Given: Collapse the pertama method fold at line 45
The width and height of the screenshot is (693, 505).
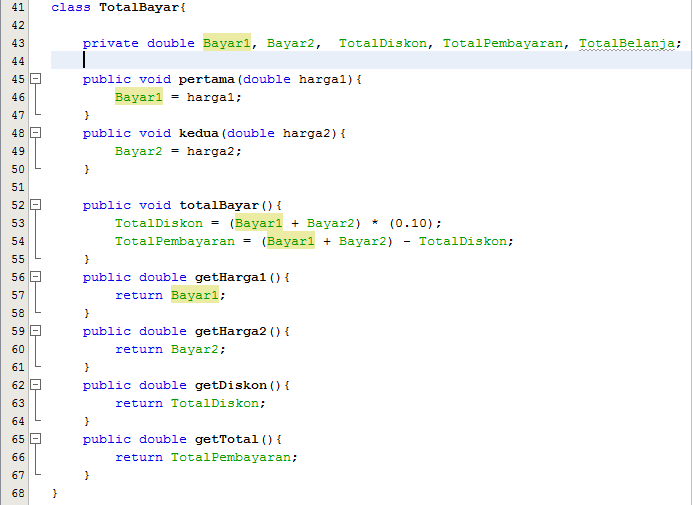Looking at the screenshot, I should [35, 79].
